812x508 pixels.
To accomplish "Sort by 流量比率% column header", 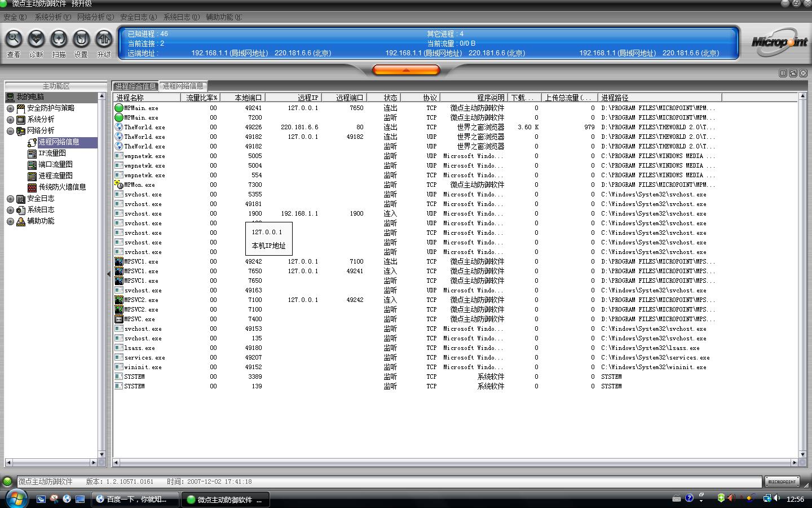I will [x=200, y=98].
